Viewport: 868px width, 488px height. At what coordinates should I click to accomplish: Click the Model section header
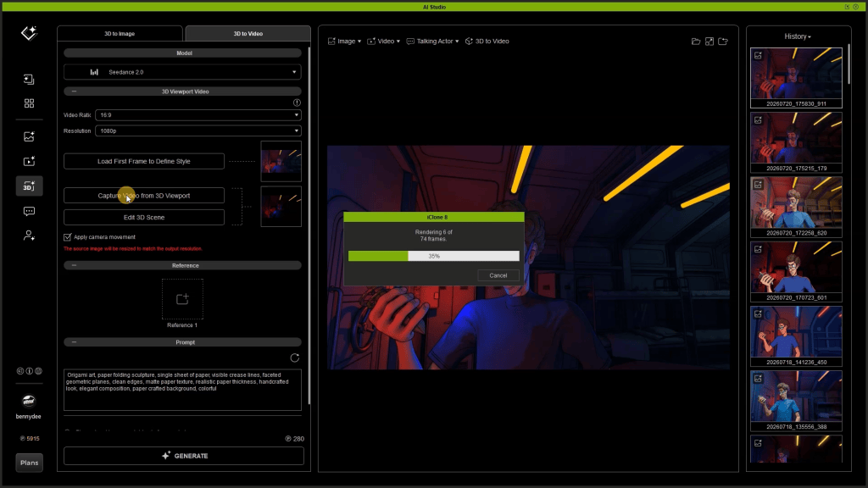[183, 53]
